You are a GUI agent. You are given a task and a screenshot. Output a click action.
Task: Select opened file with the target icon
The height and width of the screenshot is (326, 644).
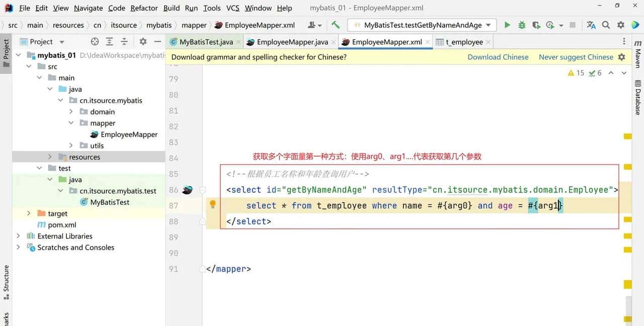point(95,41)
